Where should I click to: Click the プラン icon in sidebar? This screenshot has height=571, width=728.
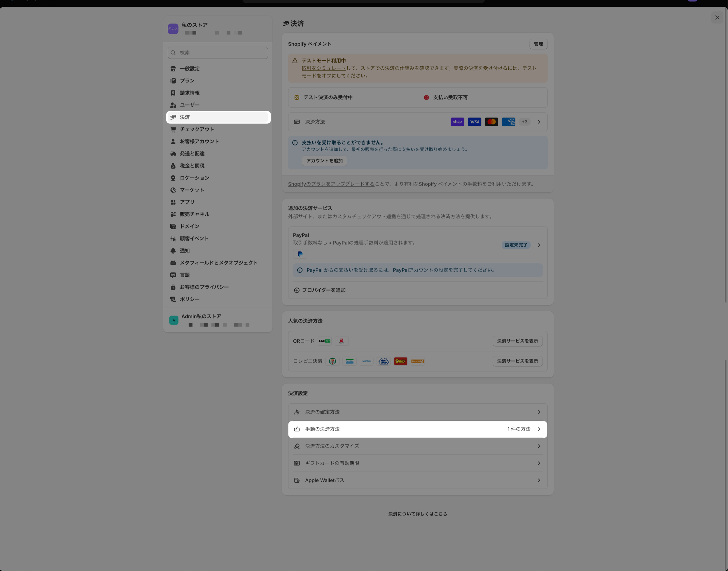point(173,80)
